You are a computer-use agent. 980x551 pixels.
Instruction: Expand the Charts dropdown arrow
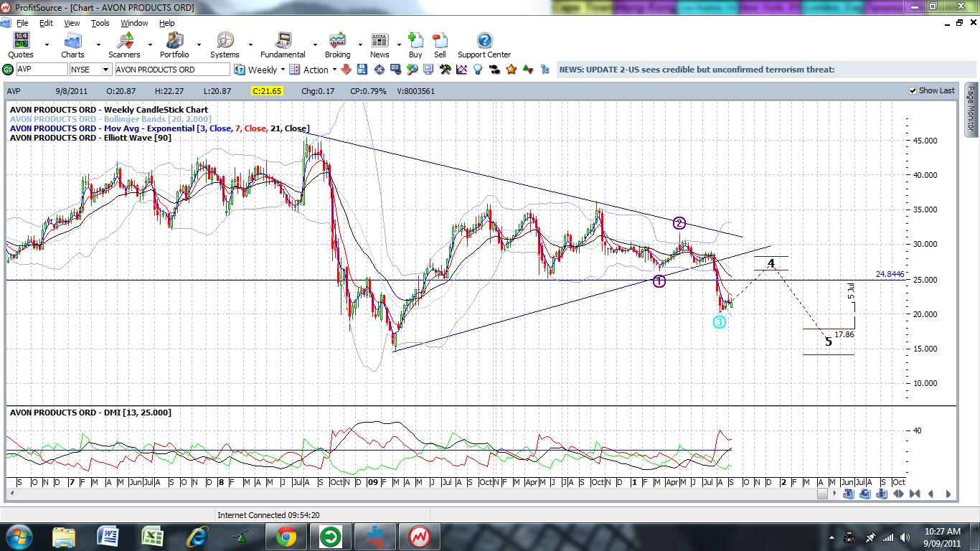tap(98, 44)
